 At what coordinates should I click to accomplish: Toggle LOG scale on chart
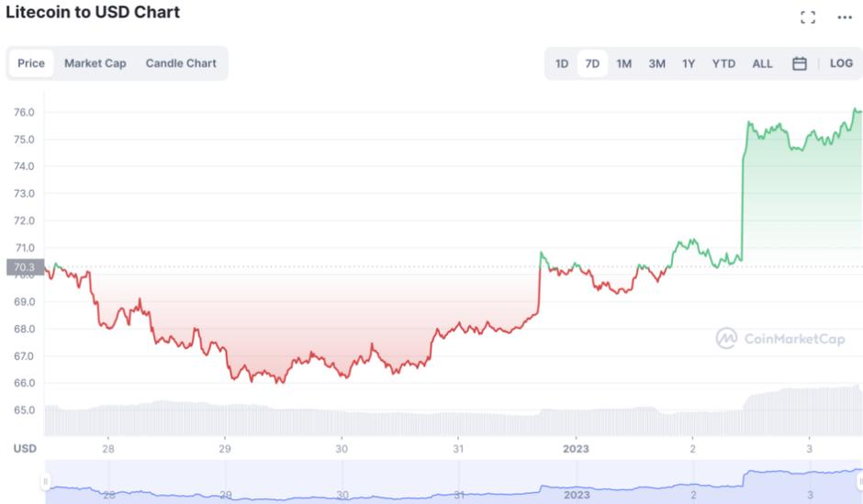tap(841, 63)
